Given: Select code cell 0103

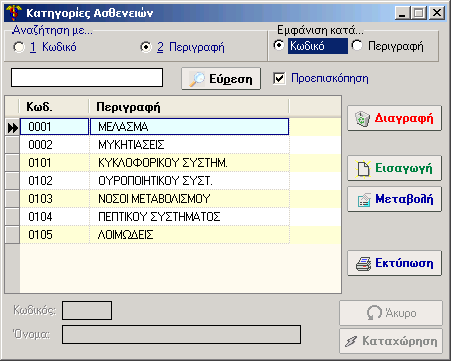Looking at the screenshot, I should (x=54, y=199).
